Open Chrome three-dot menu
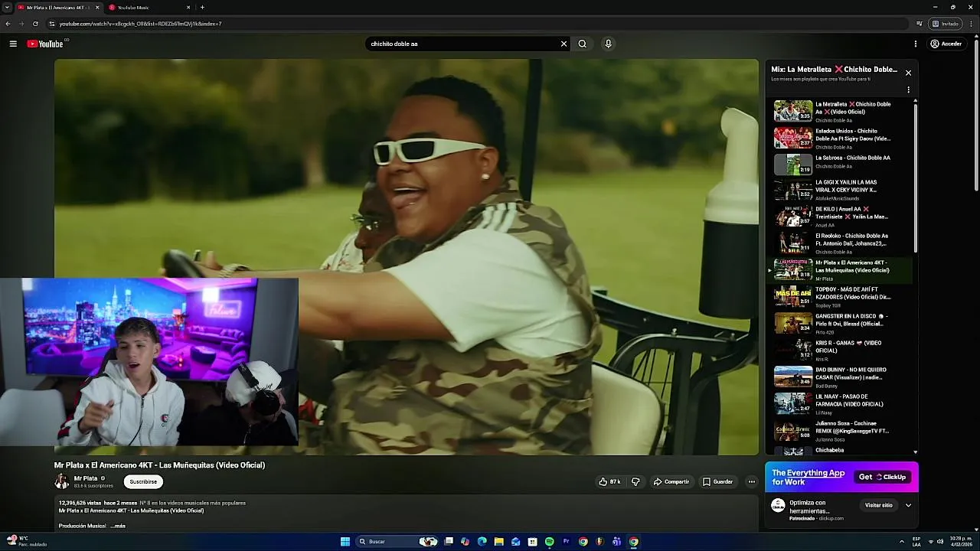The height and width of the screenshot is (551, 980). point(972,24)
